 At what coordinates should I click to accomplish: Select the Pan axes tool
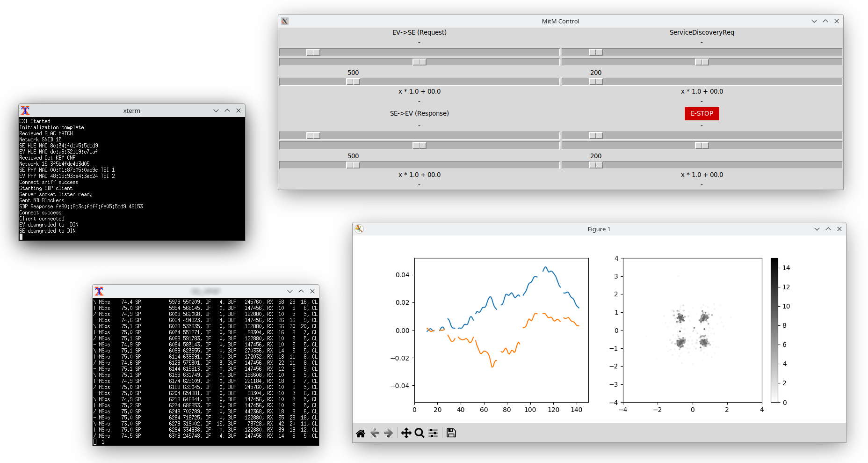pyautogui.click(x=406, y=433)
